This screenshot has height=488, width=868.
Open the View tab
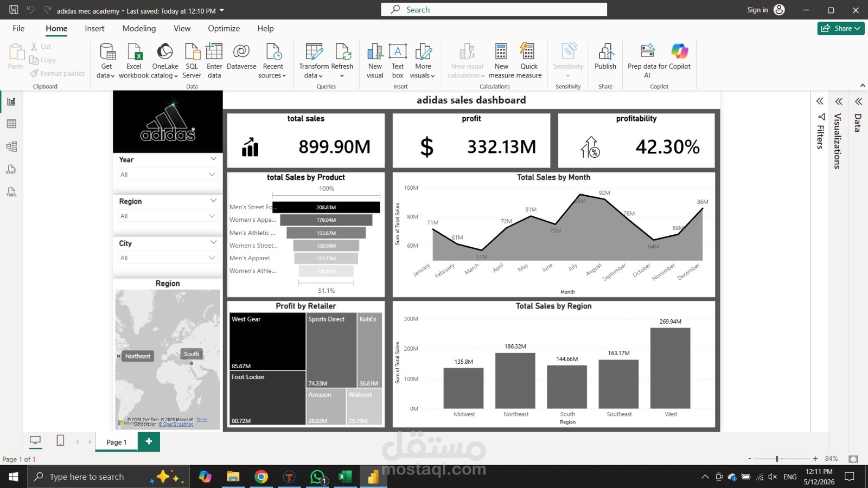(x=182, y=28)
